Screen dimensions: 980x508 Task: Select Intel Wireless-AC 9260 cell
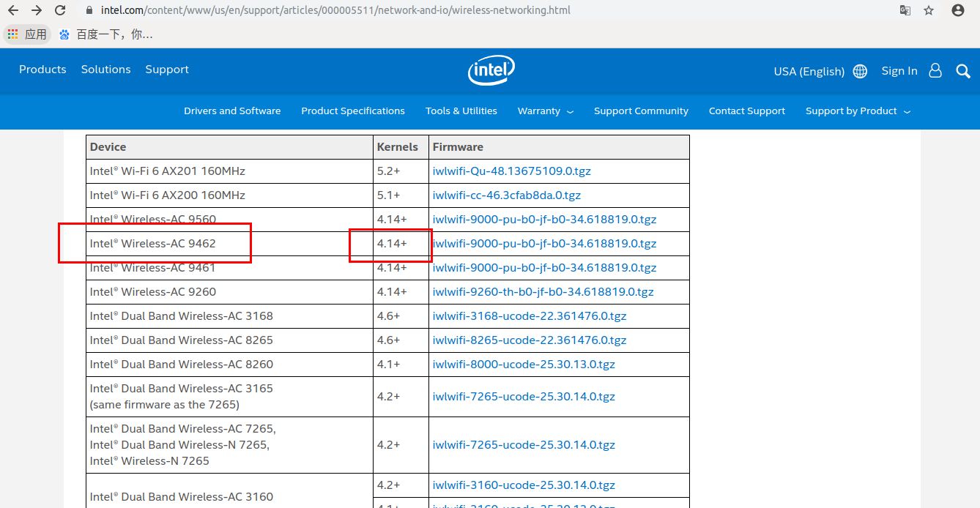pyautogui.click(x=229, y=292)
